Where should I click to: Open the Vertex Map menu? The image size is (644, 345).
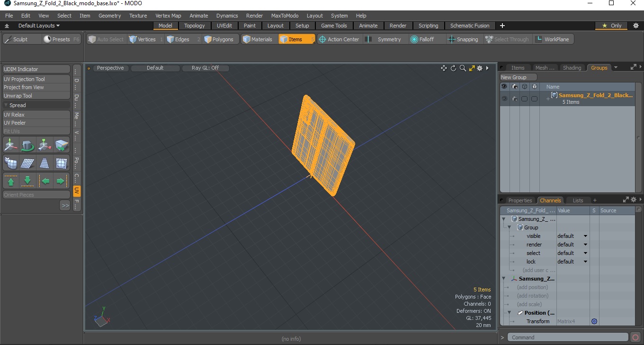pos(168,16)
